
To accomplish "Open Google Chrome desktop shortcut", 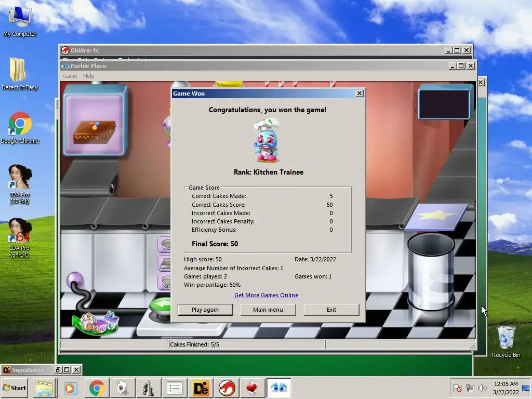I will coord(20,128).
